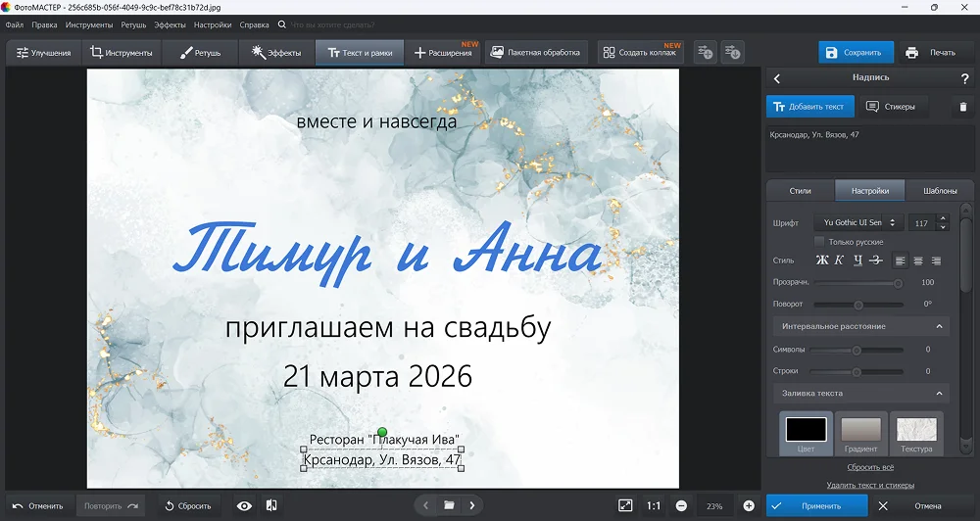Open the folder icon in bottom bar
Viewport: 980px width, 521px height.
point(449,505)
